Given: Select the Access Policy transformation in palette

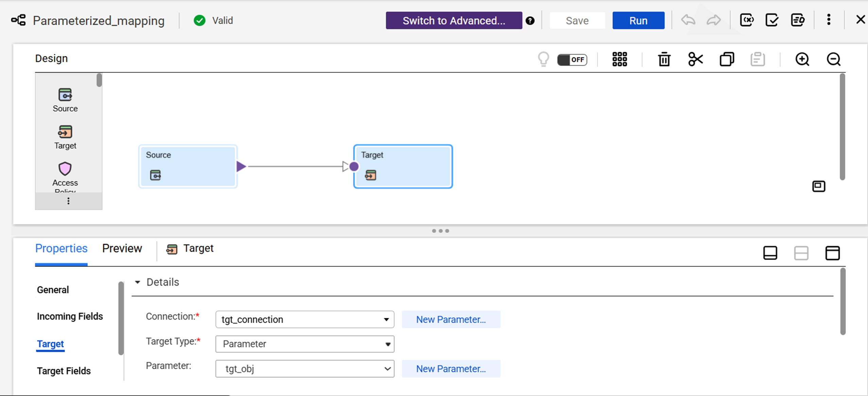Looking at the screenshot, I should [x=65, y=177].
